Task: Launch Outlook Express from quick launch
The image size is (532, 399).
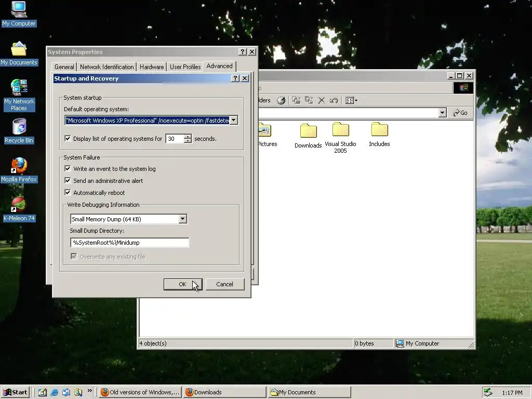Action: coord(66,392)
